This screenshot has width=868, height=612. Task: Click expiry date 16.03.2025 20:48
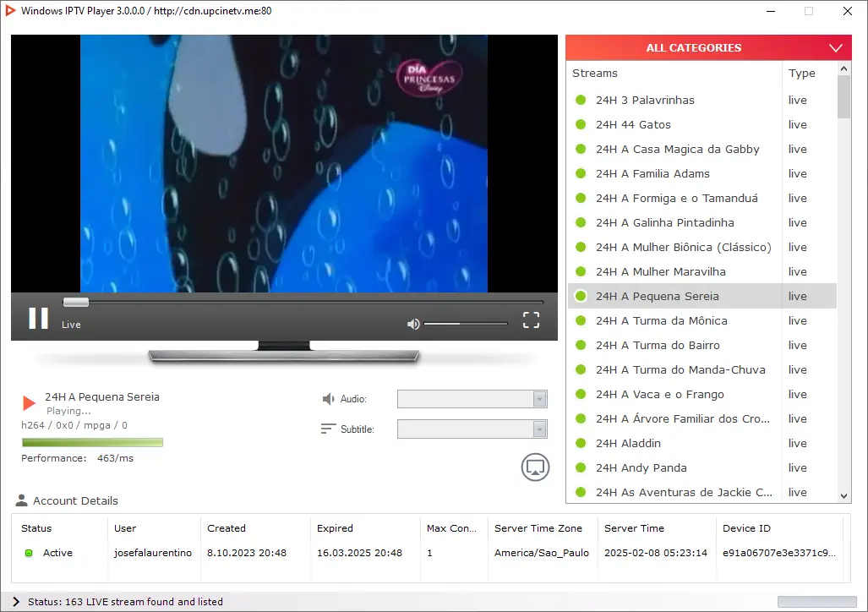click(359, 553)
